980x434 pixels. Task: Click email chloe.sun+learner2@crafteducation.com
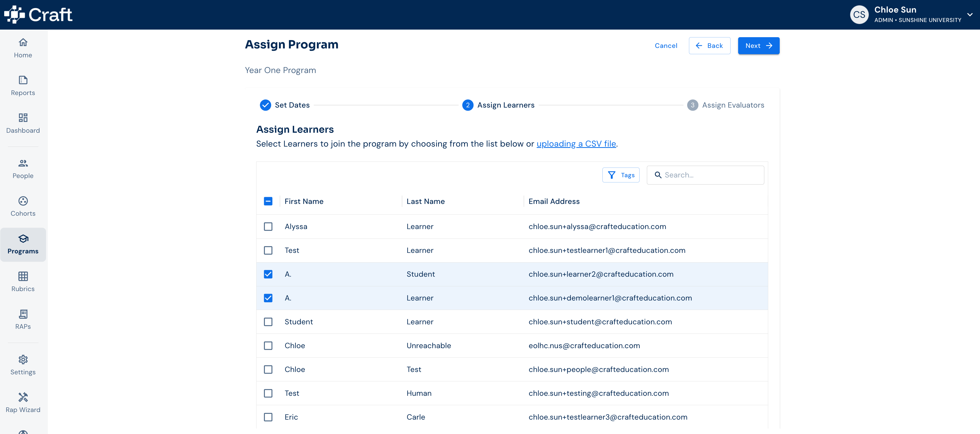[601, 274]
